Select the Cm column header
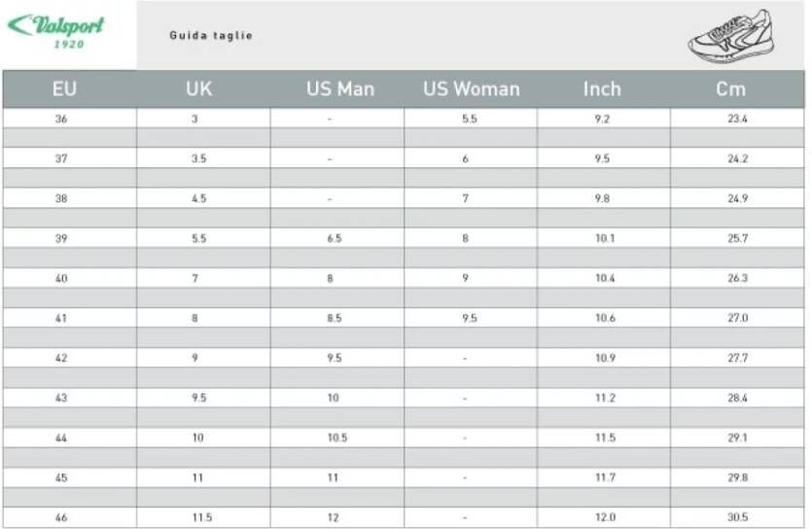 pyautogui.click(x=730, y=89)
